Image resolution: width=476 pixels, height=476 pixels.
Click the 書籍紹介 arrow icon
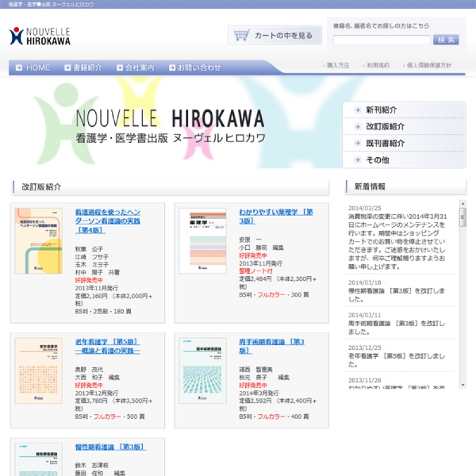[x=67, y=67]
